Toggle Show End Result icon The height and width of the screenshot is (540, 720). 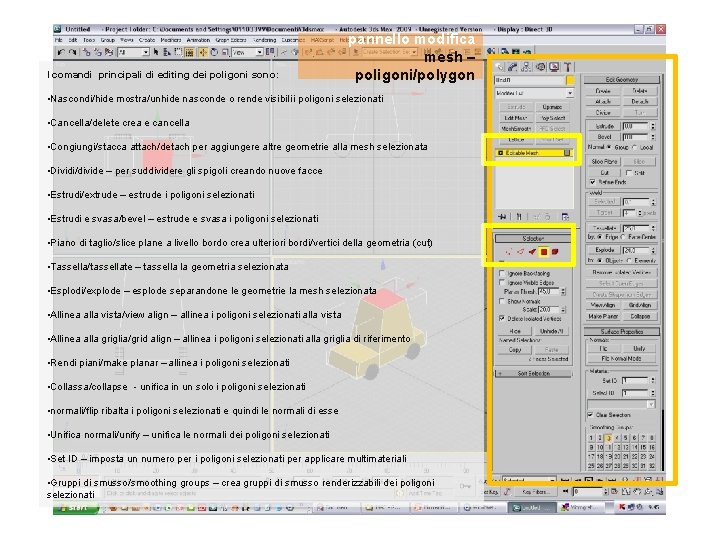(519, 217)
